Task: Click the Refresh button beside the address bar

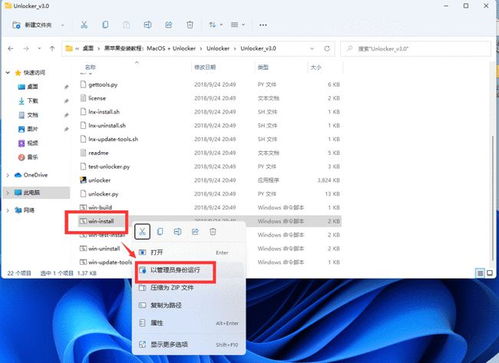Action: [327, 49]
